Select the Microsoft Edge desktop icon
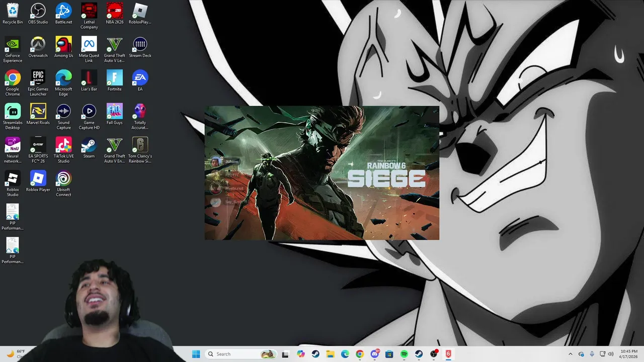644x362 pixels. (x=63, y=83)
